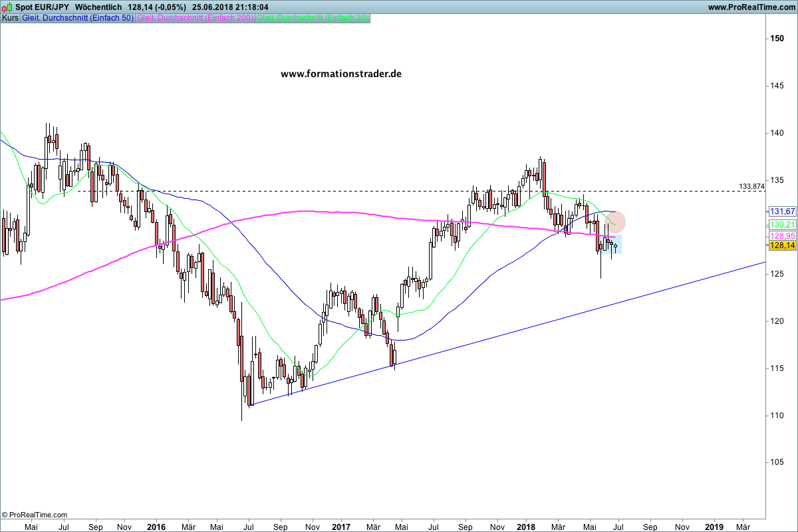
Task: Open the www.ProRealTime.com link at top right
Action: point(751,7)
